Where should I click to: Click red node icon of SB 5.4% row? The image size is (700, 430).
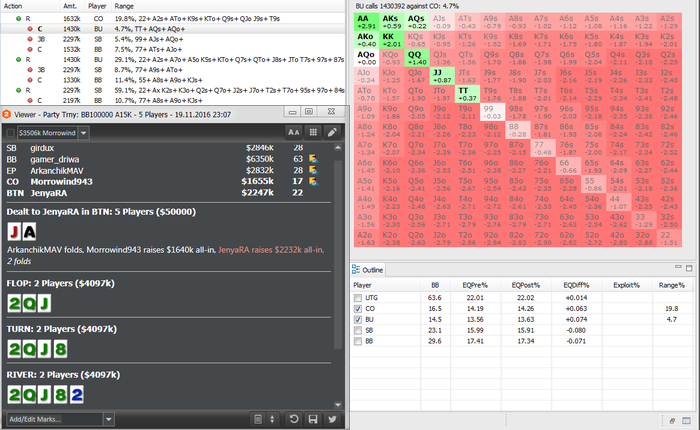(30, 39)
